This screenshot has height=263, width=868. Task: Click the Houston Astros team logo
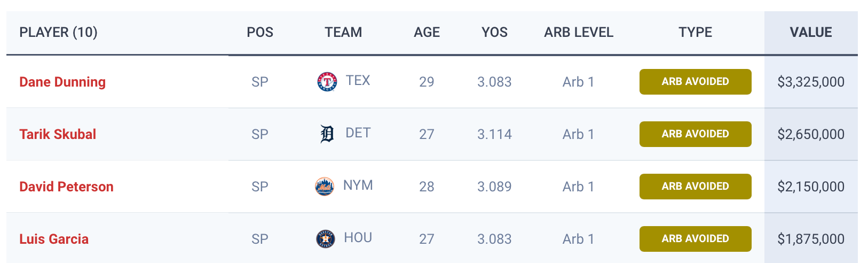pos(325,239)
